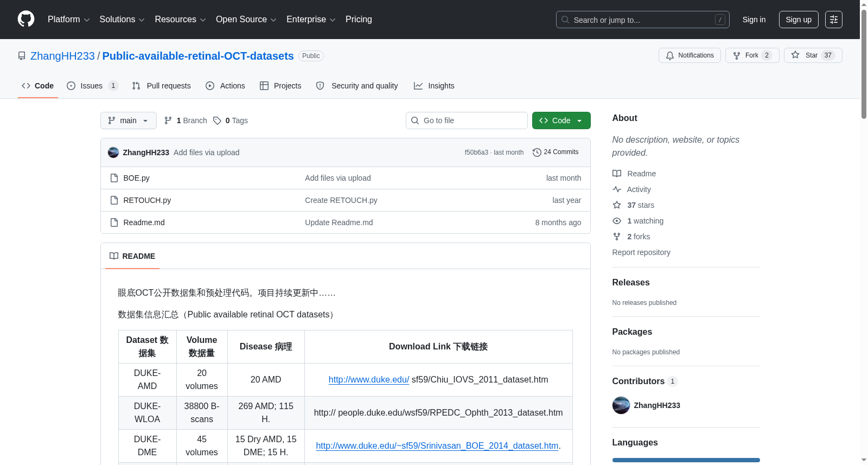Open the BOE.py file

(137, 178)
